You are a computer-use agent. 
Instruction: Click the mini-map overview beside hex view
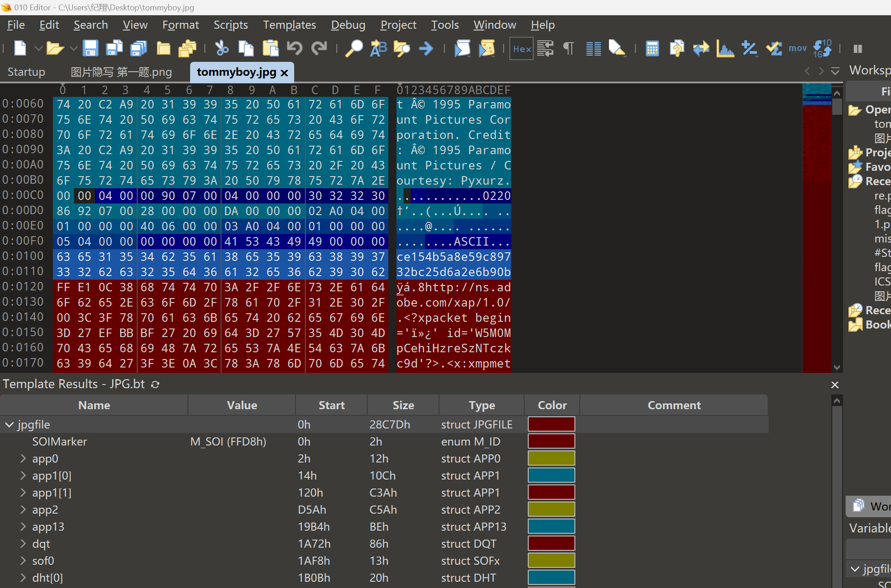(816, 228)
